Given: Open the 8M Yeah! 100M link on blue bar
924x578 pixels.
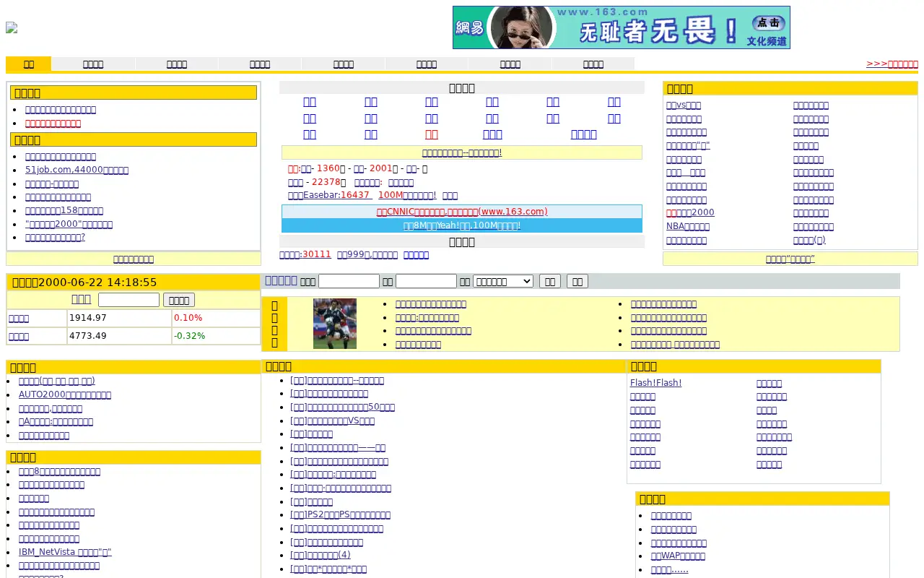Looking at the screenshot, I should (x=462, y=225).
